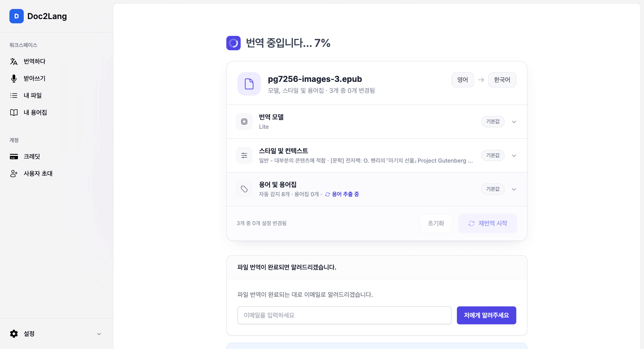Viewport: 644px width, 349px height.
Task: Click the Doc2Lang brand name
Action: (x=47, y=16)
